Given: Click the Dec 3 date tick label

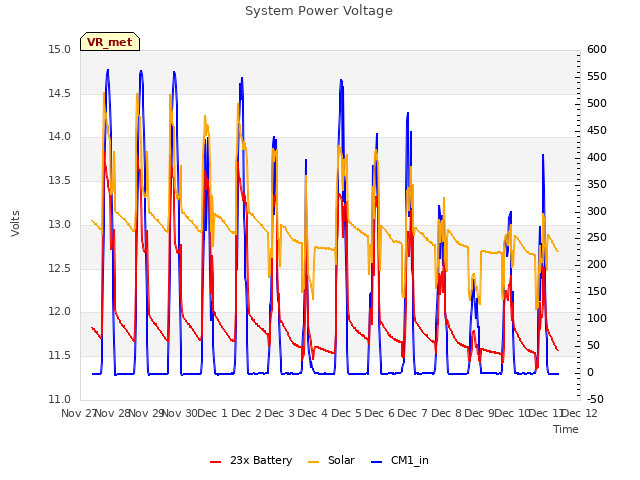Looking at the screenshot, I should click(279, 413).
